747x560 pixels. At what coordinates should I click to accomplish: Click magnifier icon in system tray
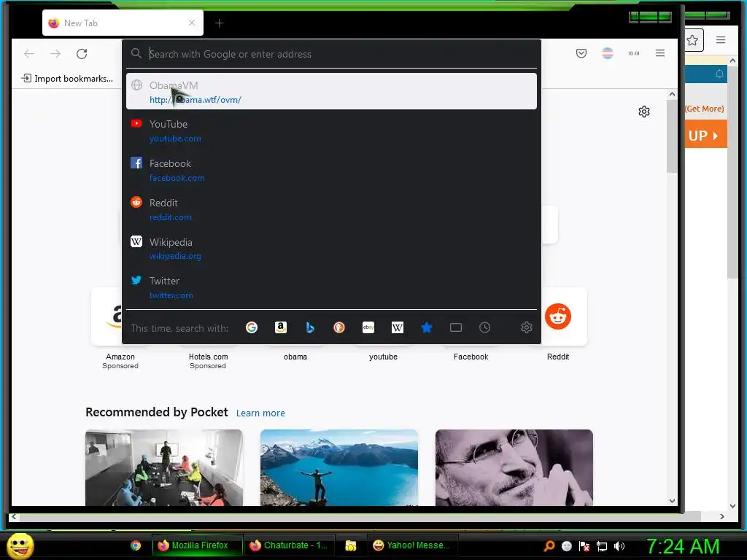point(549,545)
